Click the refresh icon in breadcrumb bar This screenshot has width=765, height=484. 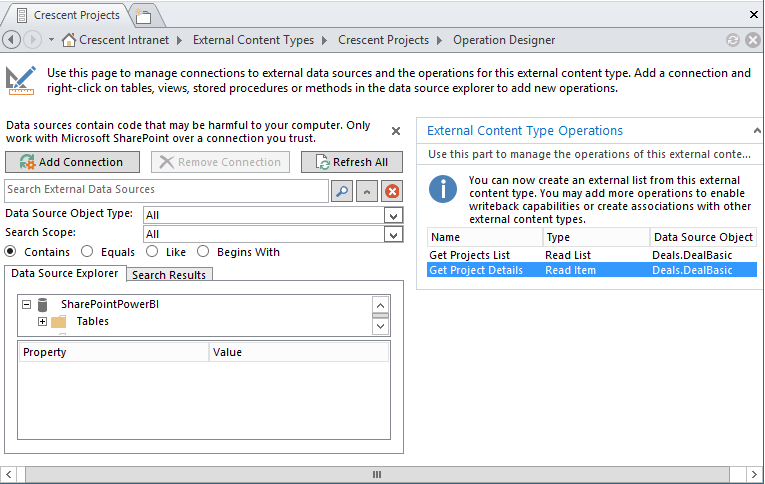pos(732,40)
